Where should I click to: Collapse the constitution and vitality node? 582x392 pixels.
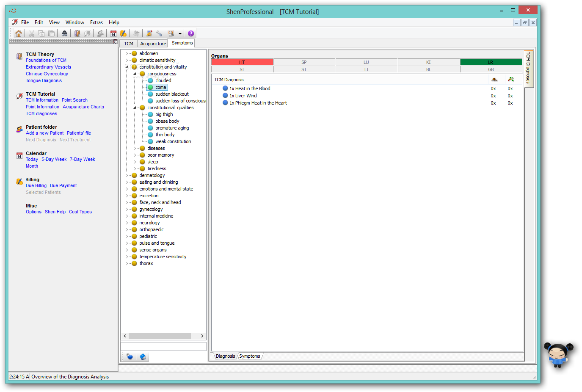127,67
